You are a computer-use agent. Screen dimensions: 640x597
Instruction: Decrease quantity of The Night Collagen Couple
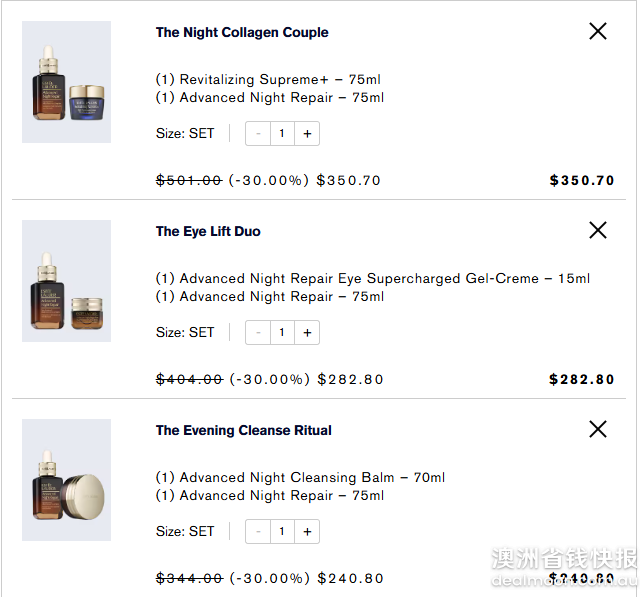point(258,133)
